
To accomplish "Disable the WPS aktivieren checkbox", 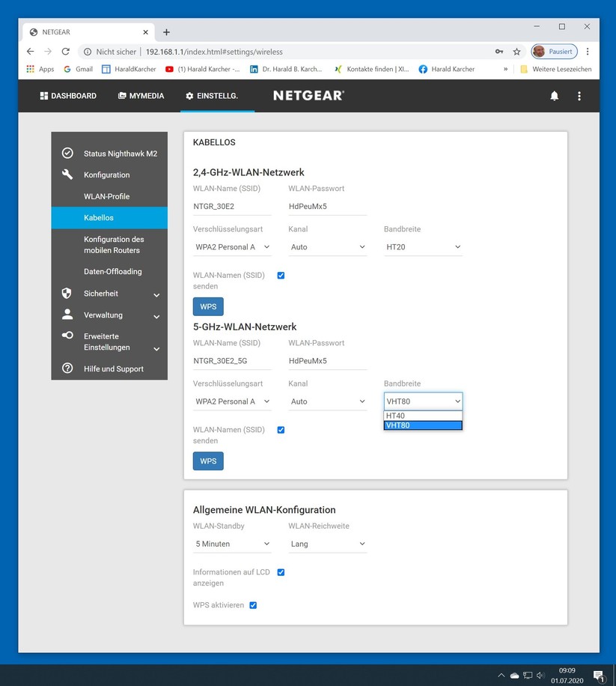I will pos(253,605).
